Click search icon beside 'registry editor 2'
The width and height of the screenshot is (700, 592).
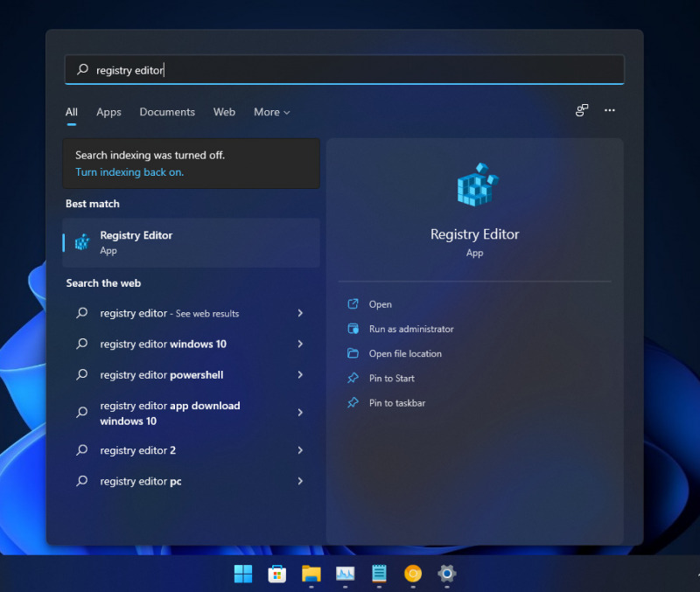point(81,449)
